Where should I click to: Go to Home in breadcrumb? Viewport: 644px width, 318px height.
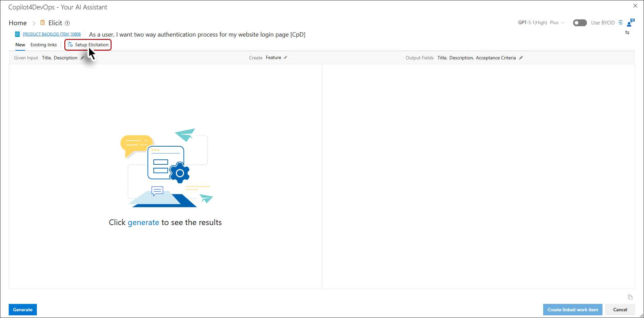tap(18, 23)
